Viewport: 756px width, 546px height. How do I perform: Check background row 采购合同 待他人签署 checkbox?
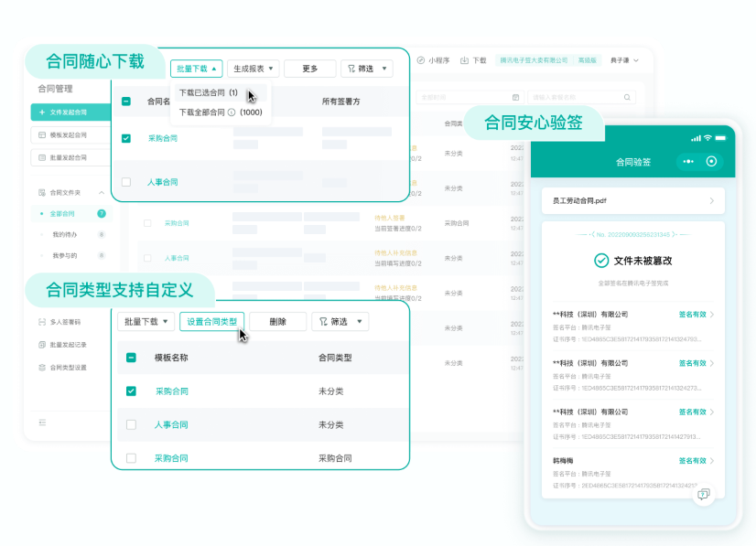pyautogui.click(x=147, y=223)
